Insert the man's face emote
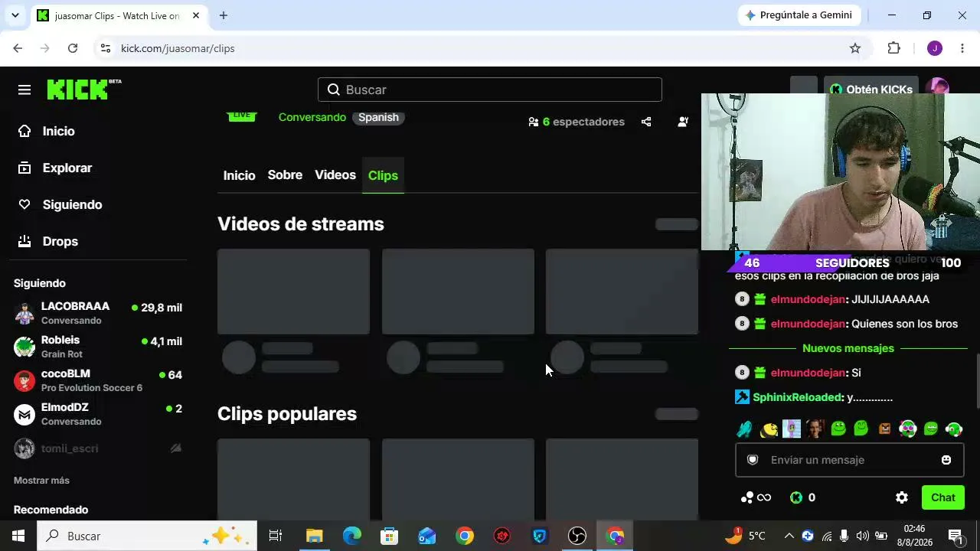980x551 pixels. click(815, 429)
